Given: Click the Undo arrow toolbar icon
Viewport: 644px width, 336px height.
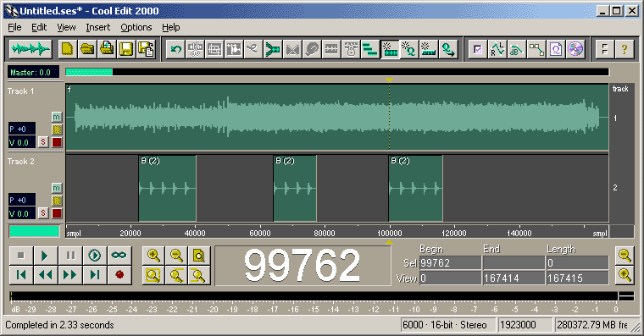Looking at the screenshot, I should 175,49.
